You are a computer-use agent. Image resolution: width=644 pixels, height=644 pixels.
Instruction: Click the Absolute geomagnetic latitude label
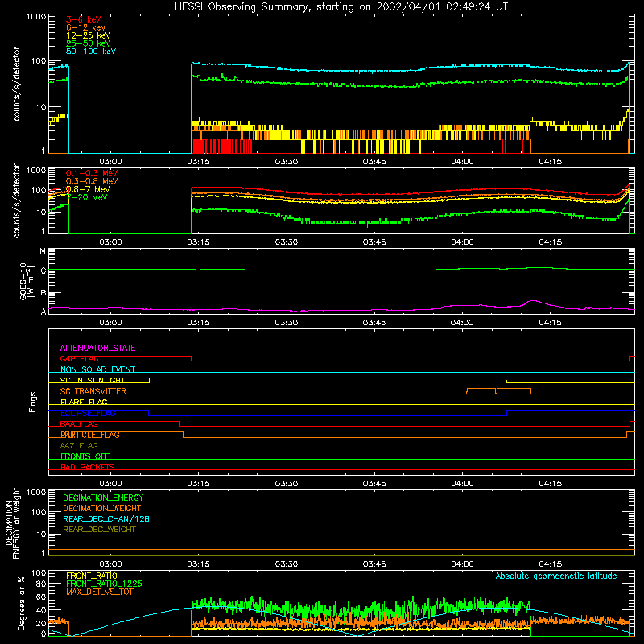[556, 576]
